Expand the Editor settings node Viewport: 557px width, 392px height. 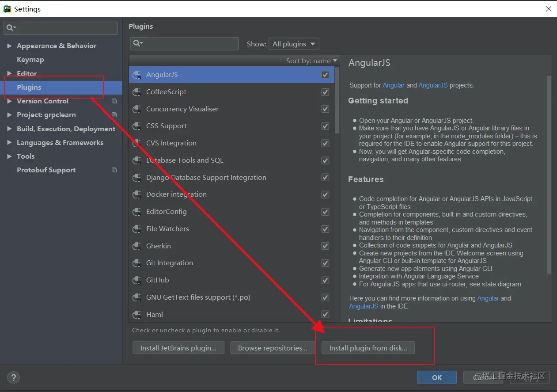[x=9, y=73]
